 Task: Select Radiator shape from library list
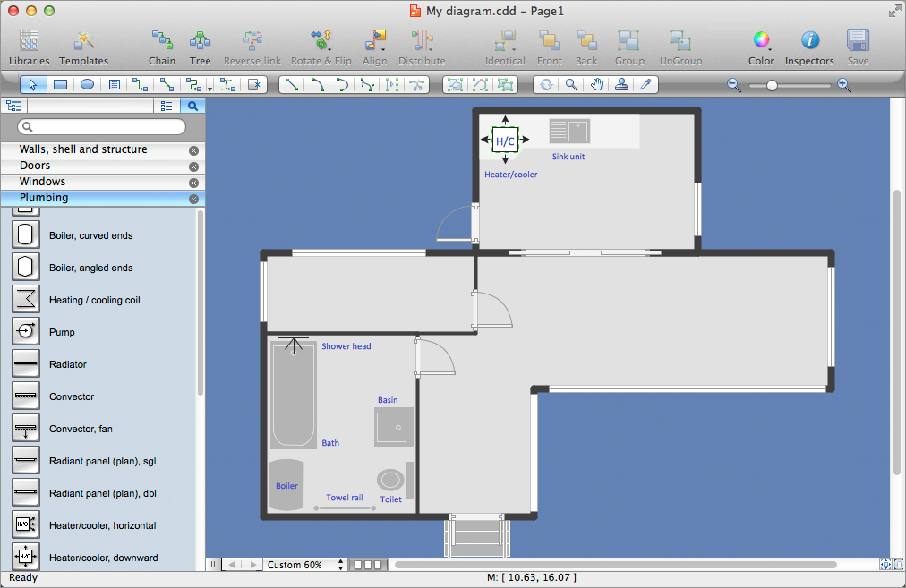67,364
